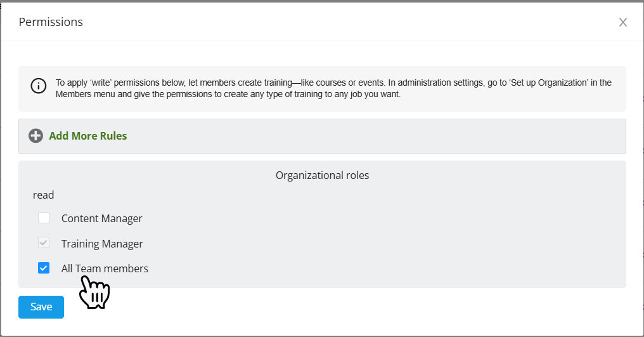Screen dimensions: 644x337
Task: Save the permission settings
Action: [x=41, y=307]
